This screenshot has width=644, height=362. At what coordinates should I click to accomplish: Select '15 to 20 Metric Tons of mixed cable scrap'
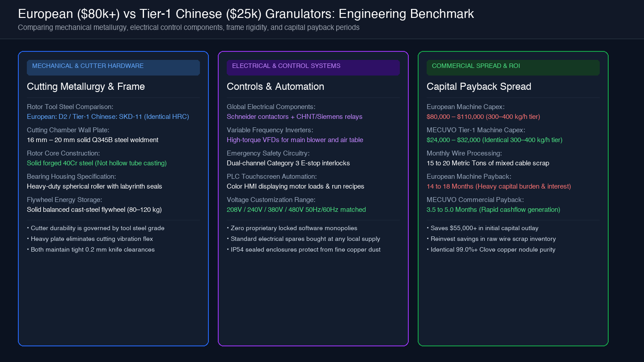[488, 163]
